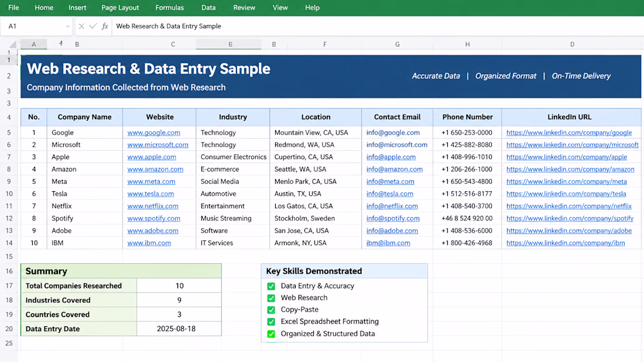Click the ibm@ibm.com email link

coord(388,243)
